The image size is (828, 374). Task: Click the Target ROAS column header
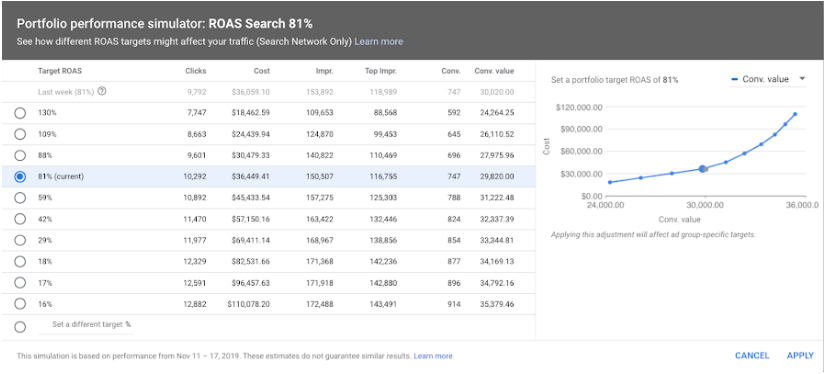point(60,71)
